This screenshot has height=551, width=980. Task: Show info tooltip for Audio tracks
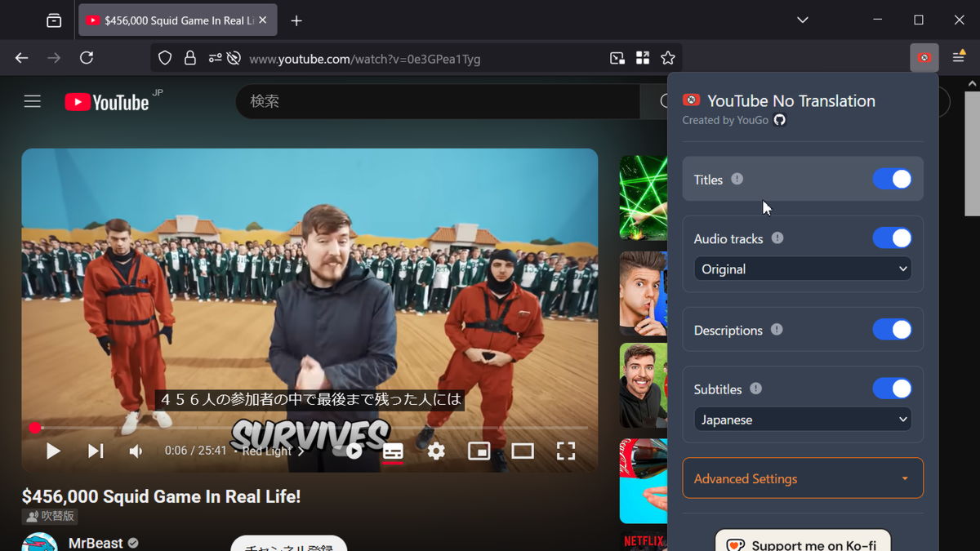[777, 238]
